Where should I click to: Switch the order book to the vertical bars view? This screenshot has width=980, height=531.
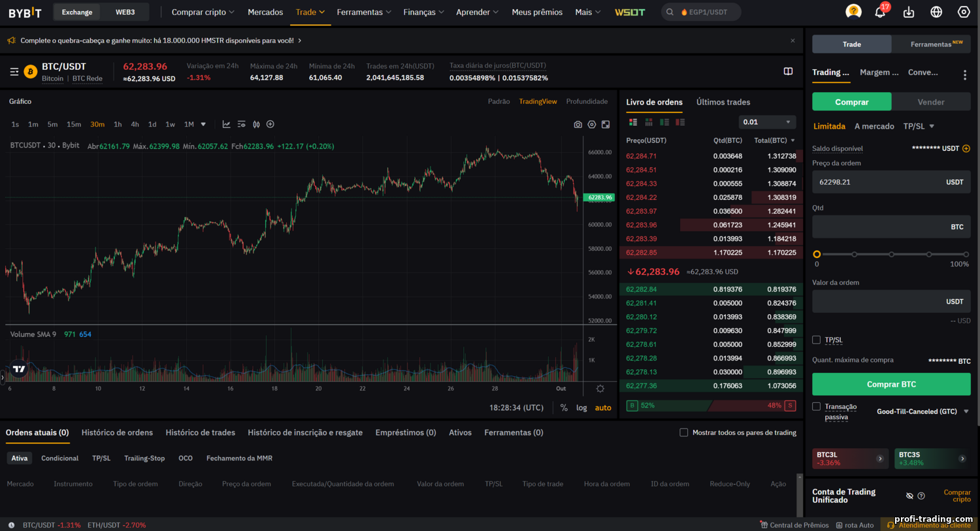coord(649,122)
